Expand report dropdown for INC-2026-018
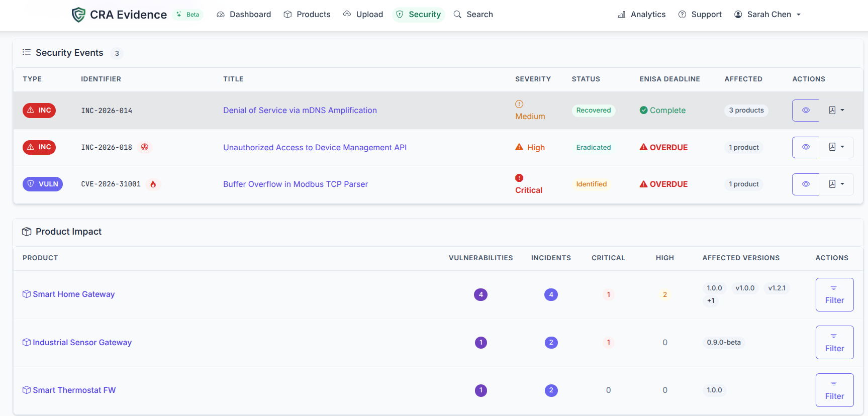This screenshot has height=416, width=868. pos(836,147)
